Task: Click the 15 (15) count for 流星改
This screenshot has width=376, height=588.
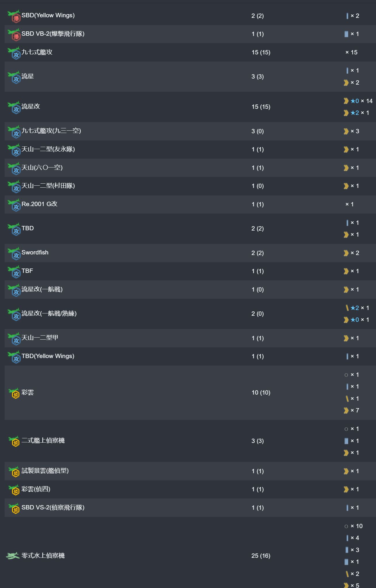Action: tap(261, 107)
